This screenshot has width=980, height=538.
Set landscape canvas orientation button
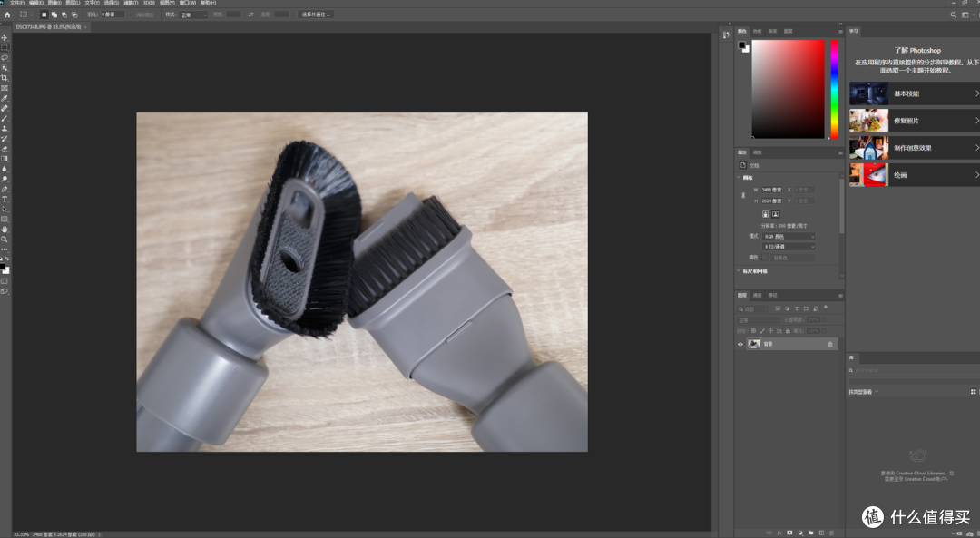pos(775,214)
